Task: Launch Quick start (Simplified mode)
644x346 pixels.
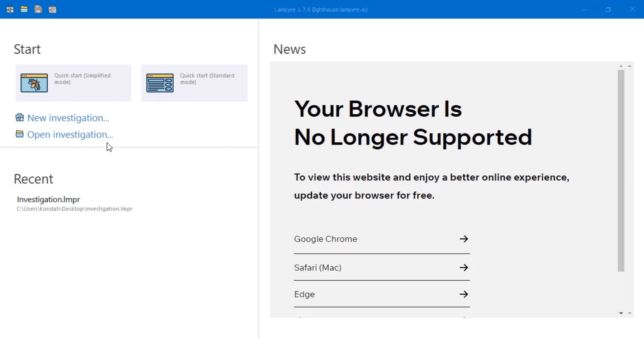Action: pyautogui.click(x=73, y=83)
